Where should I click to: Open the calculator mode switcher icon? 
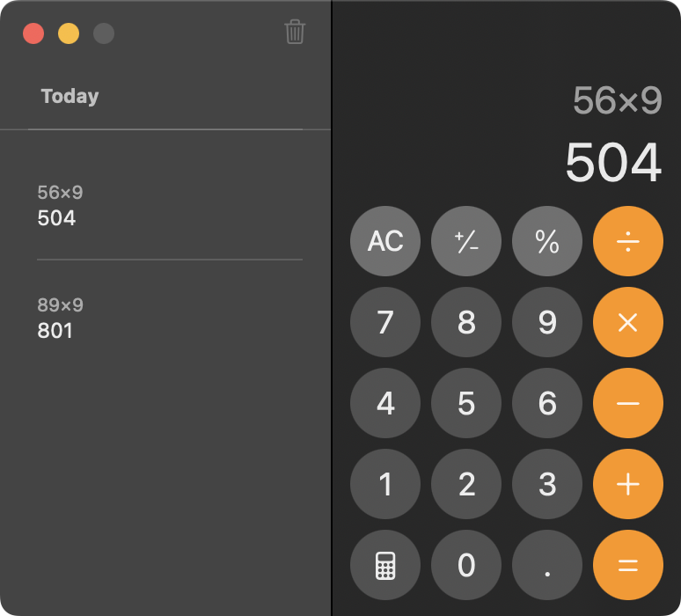[385, 565]
